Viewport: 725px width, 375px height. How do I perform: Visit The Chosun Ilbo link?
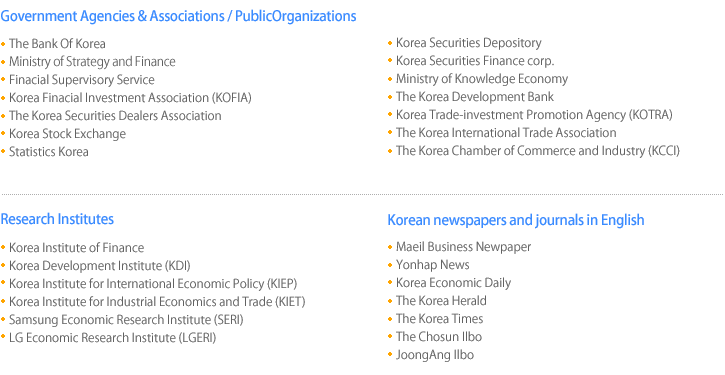439,337
